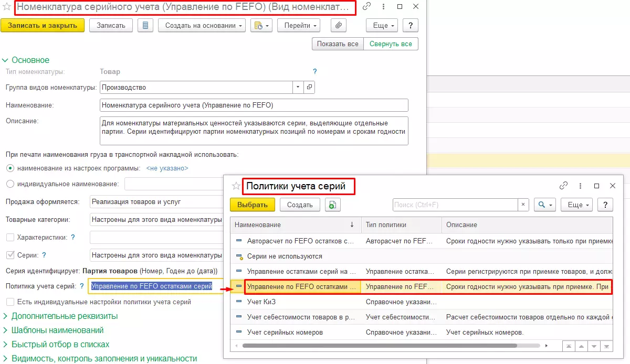
Task: Open reports list icon next to Записать
Action: [145, 25]
